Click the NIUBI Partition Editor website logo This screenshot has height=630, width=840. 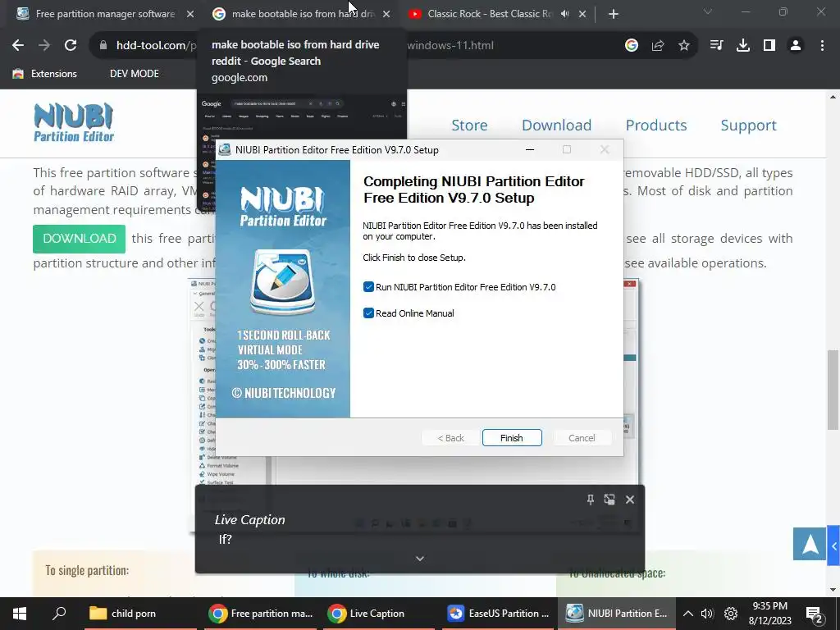pos(74,122)
